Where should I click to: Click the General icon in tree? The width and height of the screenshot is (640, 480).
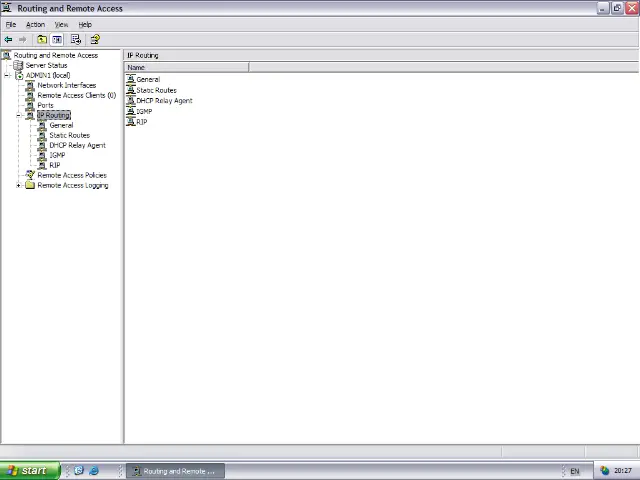point(42,125)
